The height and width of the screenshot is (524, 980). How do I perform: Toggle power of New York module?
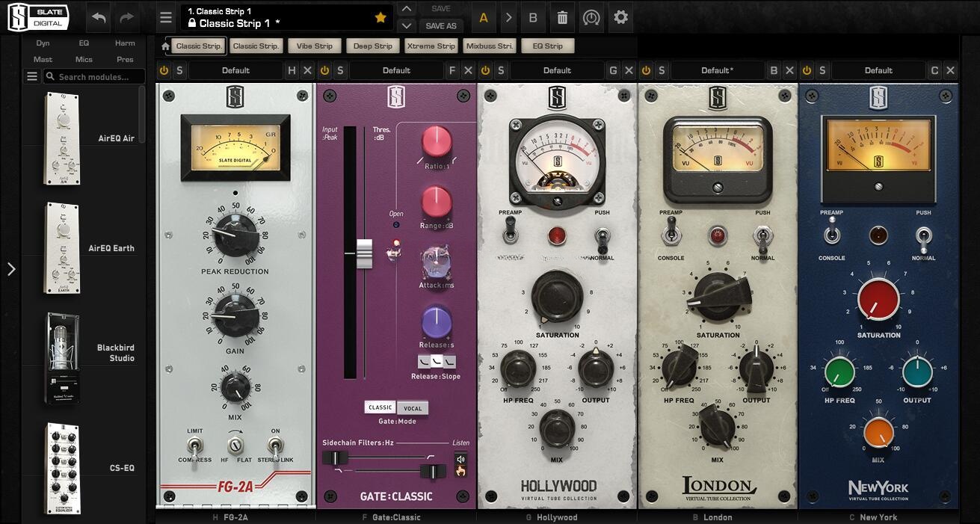[x=807, y=70]
